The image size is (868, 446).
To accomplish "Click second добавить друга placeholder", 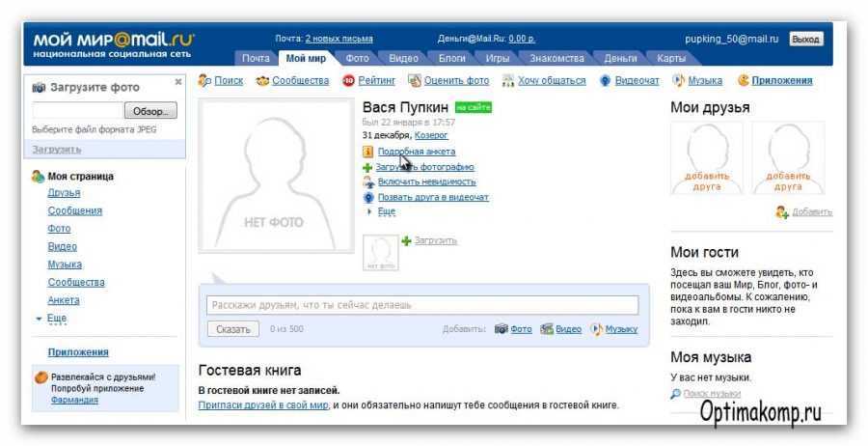I will pos(788,158).
